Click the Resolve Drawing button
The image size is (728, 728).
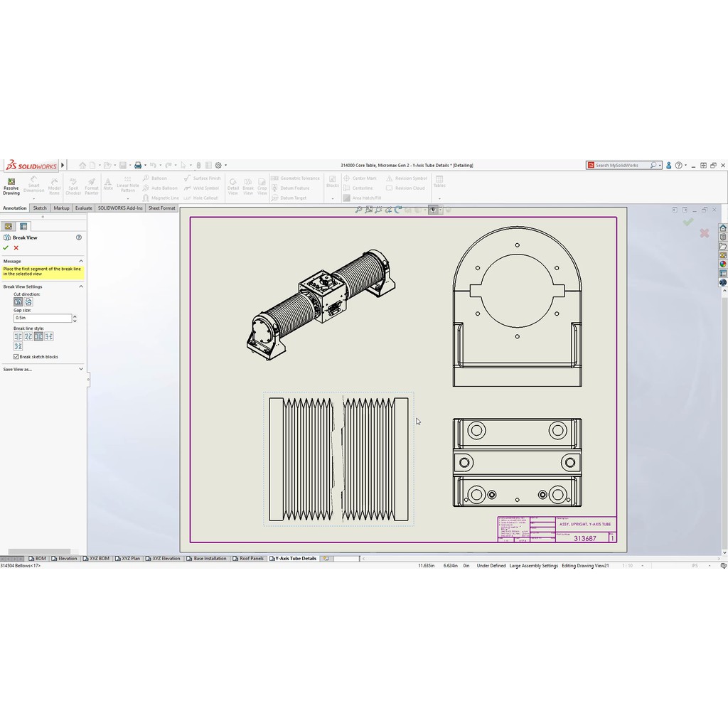point(11,186)
